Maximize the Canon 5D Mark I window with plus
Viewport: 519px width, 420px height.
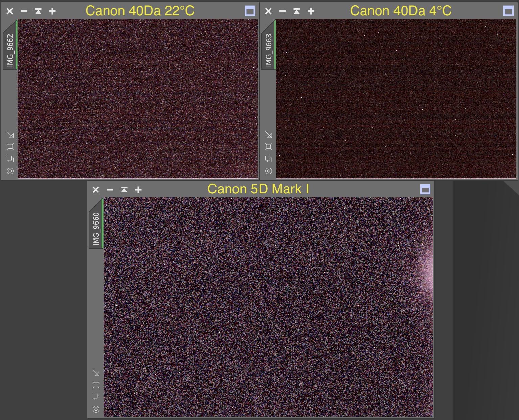tap(138, 190)
